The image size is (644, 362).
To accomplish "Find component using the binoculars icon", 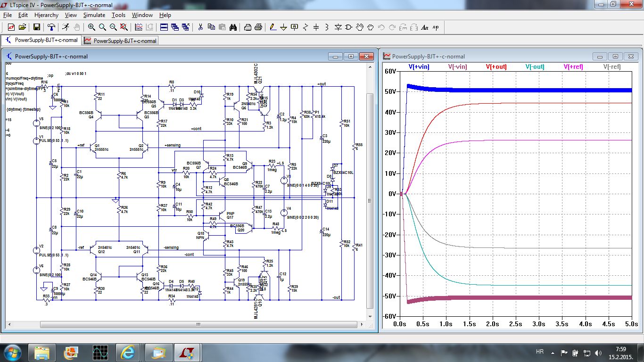I will tap(233, 27).
